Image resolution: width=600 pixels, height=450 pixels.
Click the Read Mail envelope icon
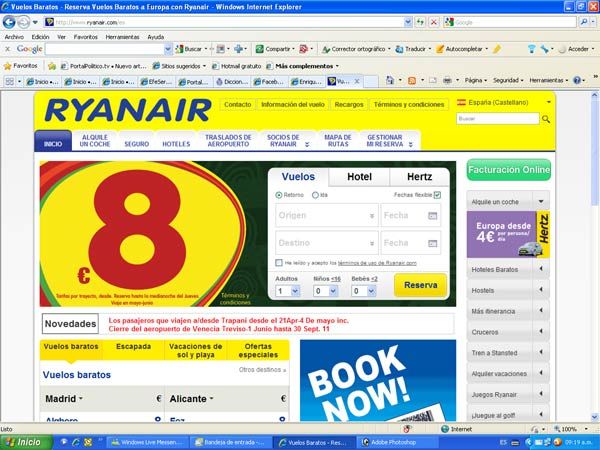[433, 80]
